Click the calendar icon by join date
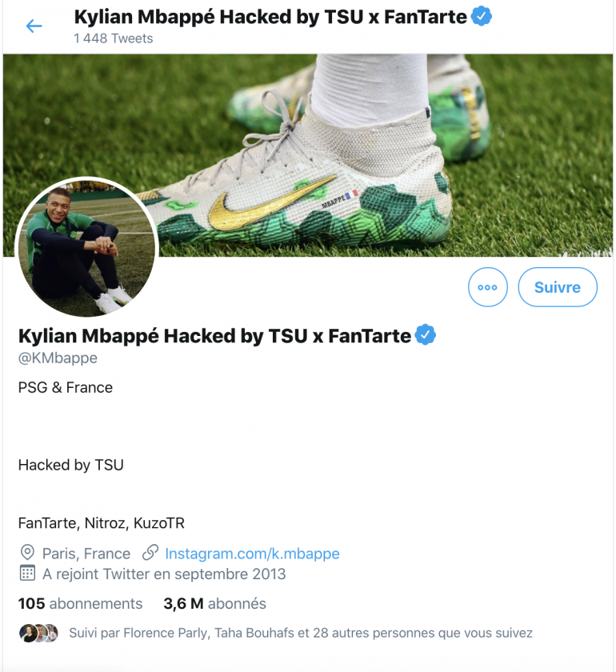Viewport: 616px width, 672px height. click(27, 574)
